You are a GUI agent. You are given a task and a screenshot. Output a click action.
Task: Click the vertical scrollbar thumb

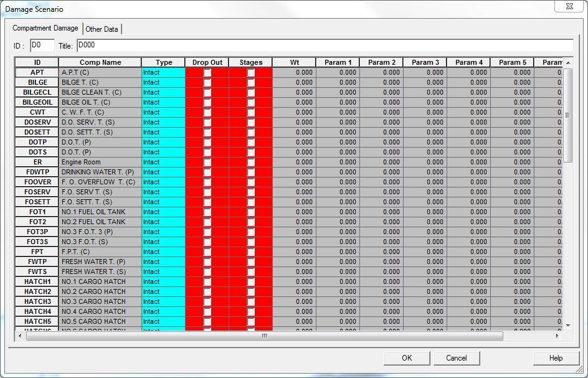567,115
